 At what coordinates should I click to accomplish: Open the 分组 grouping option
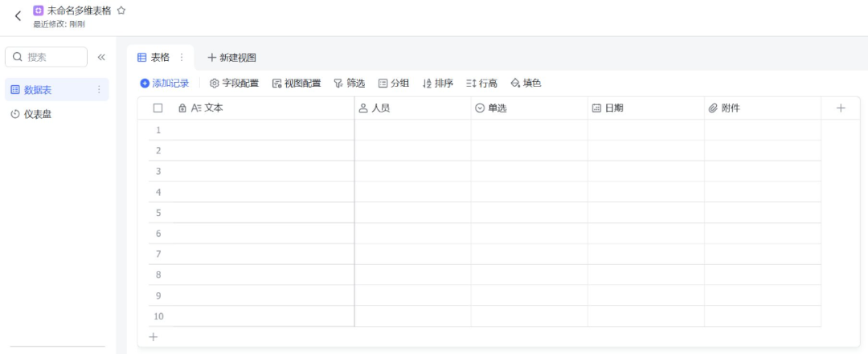point(394,83)
